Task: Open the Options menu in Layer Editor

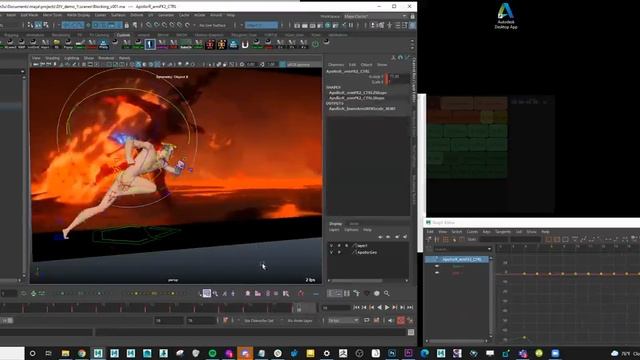Action: tap(351, 230)
